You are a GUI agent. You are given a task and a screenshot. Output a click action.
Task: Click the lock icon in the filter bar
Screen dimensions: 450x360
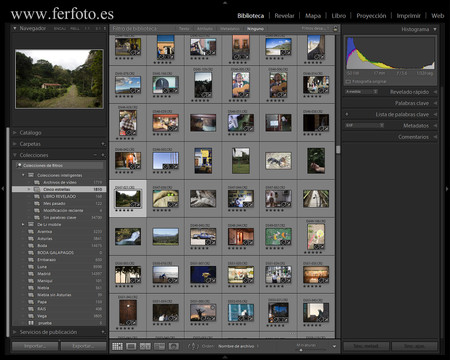tap(335, 29)
